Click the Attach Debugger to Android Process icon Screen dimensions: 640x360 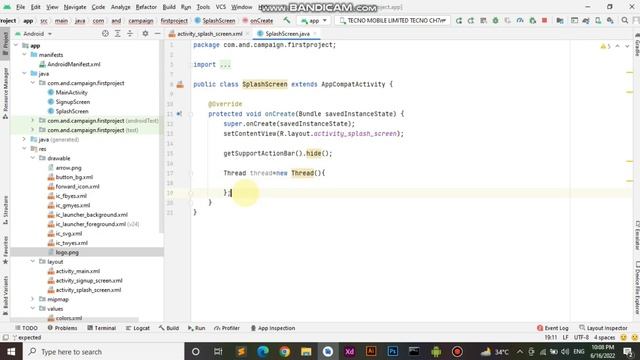[x=532, y=20]
